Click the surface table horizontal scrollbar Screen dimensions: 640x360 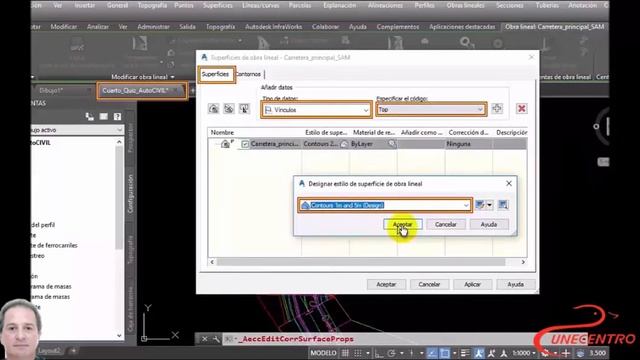point(361,262)
